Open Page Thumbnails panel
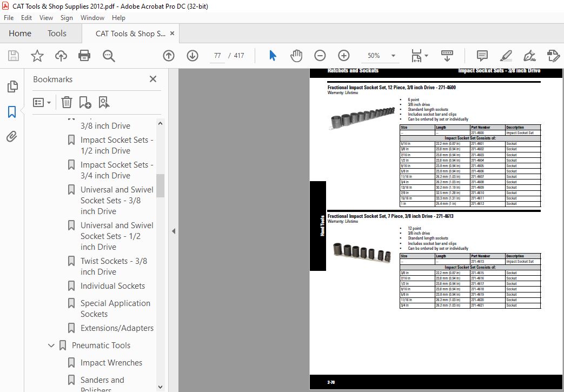The image size is (564, 392). click(x=12, y=87)
